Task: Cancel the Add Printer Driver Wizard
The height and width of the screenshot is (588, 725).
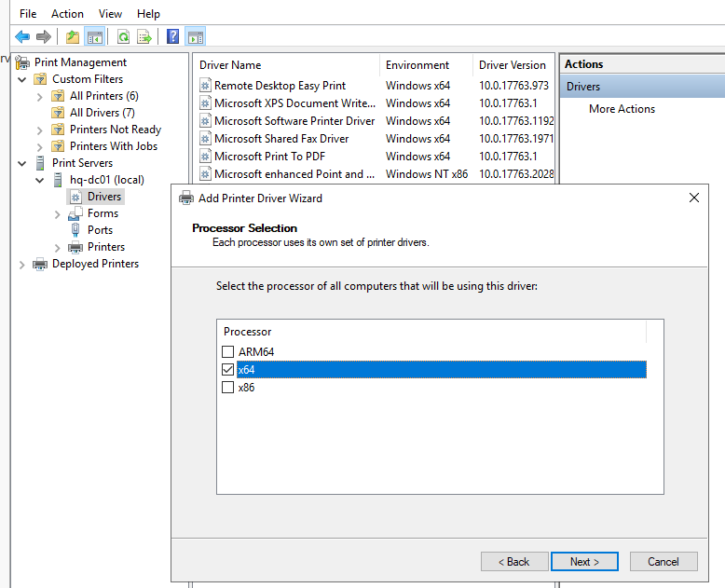Action: coord(663,562)
